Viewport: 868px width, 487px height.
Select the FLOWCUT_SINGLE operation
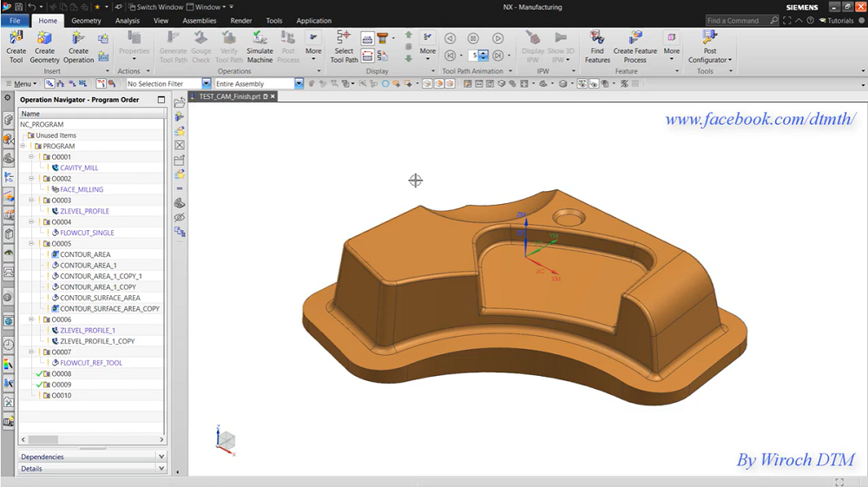[87, 233]
